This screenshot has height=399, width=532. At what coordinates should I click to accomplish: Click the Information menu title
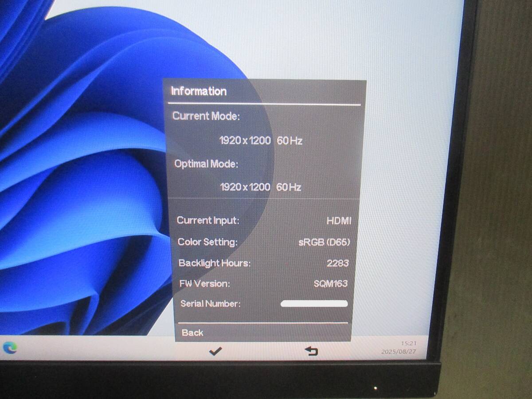(199, 91)
